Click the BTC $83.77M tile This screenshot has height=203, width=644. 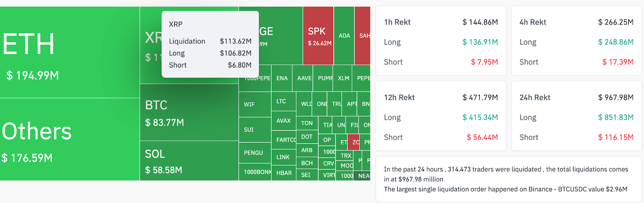pyautogui.click(x=189, y=113)
